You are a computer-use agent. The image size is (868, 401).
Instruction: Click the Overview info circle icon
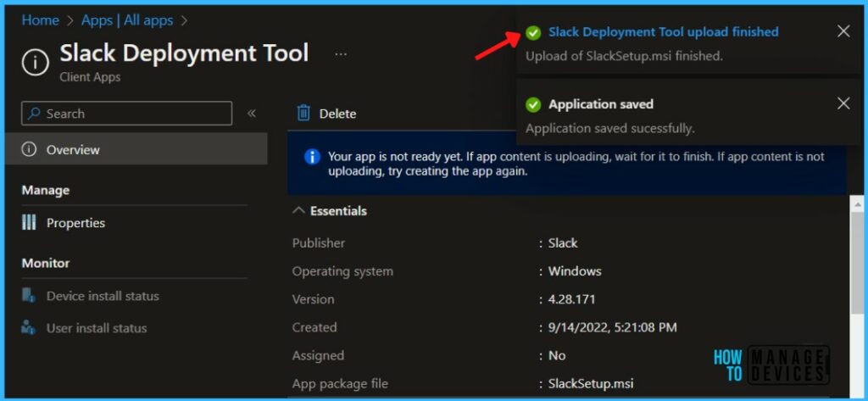28,149
